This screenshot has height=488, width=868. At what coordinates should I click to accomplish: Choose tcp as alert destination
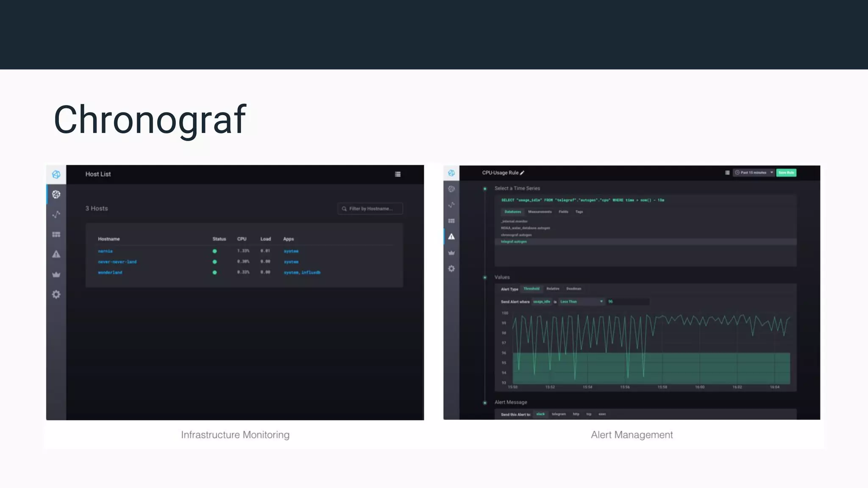tap(589, 414)
